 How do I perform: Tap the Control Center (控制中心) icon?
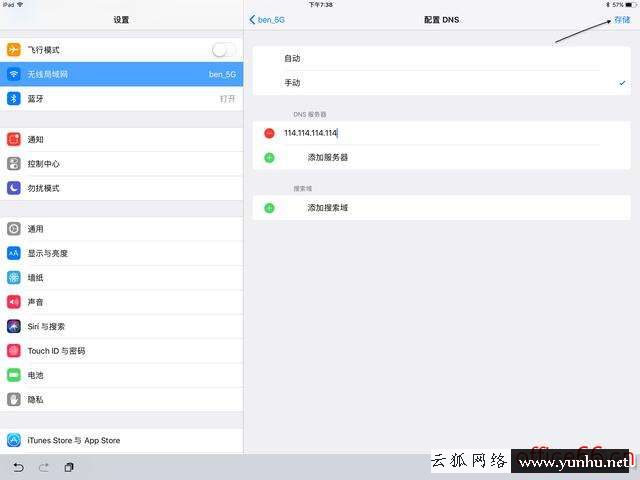click(13, 164)
